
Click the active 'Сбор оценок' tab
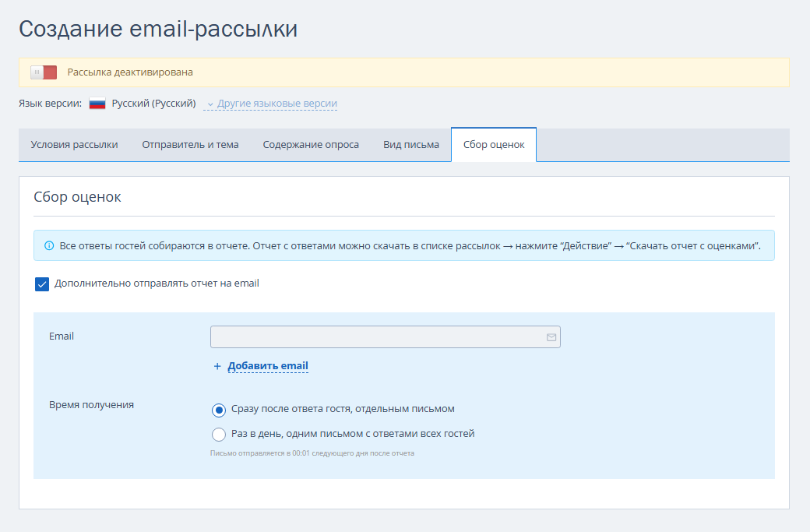tap(494, 145)
